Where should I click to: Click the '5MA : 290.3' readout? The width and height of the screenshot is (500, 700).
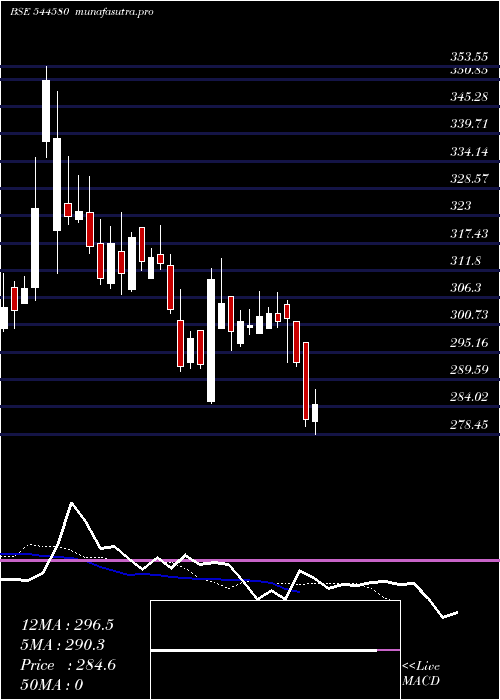tap(63, 645)
